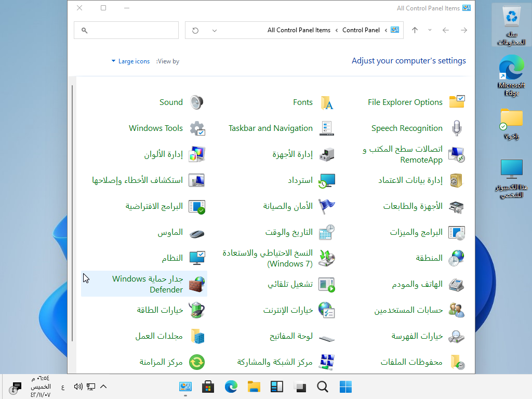This screenshot has width=532, height=399.
Task: Open Microsoft Edge desktop shortcut
Action: pyautogui.click(x=512, y=76)
